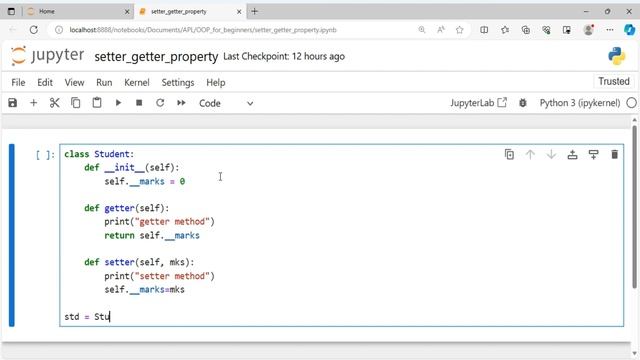Open the View menu
This screenshot has height=360, width=640.
(74, 82)
